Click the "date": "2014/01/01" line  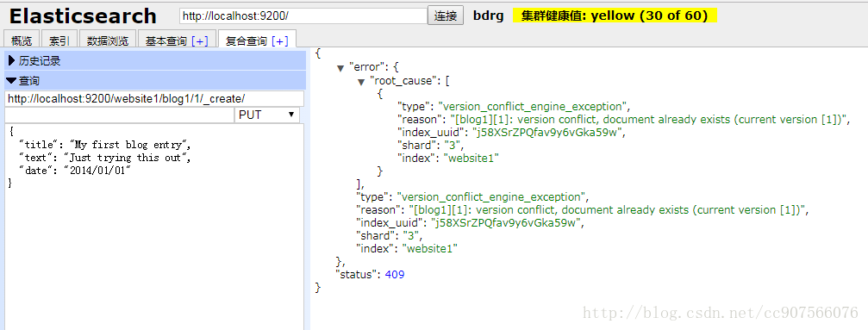[x=74, y=171]
